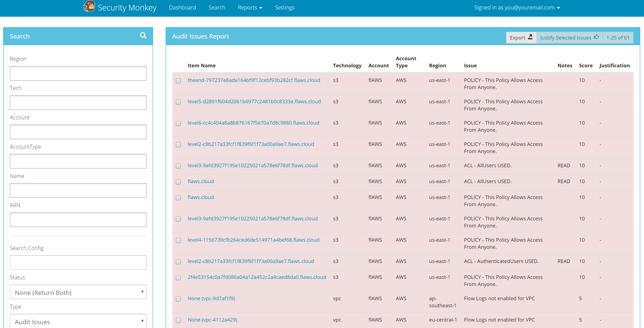The width and height of the screenshot is (644, 328).
Task: Check the level2 POLICY issue row checkbox
Action: pyautogui.click(x=178, y=144)
